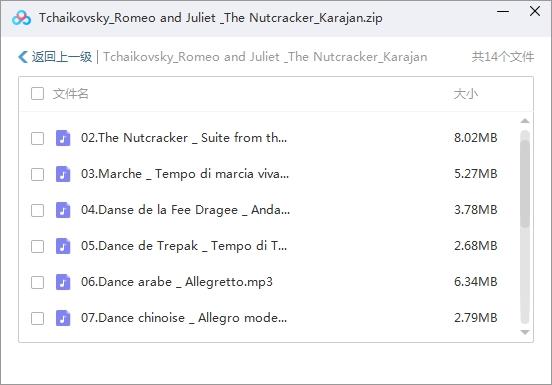Click music file icon for 02.The Nutcracker
The image size is (552, 385).
[x=63, y=138]
